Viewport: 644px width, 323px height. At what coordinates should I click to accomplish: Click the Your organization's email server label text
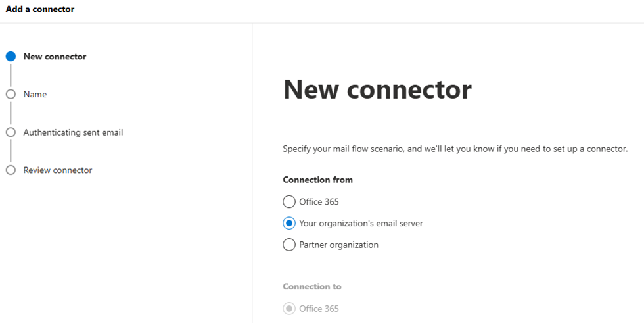click(361, 224)
